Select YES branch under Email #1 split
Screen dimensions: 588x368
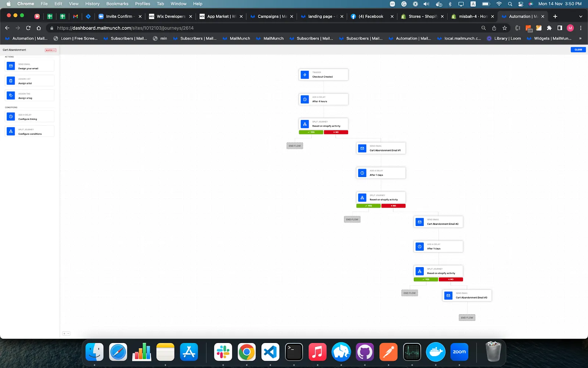tap(368, 206)
